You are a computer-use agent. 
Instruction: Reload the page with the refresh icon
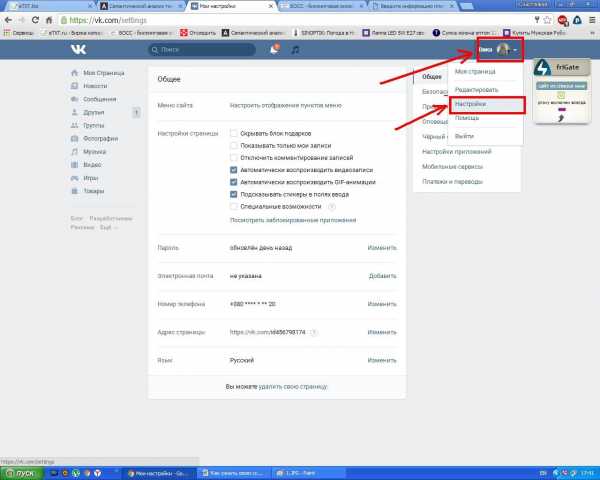35,20
